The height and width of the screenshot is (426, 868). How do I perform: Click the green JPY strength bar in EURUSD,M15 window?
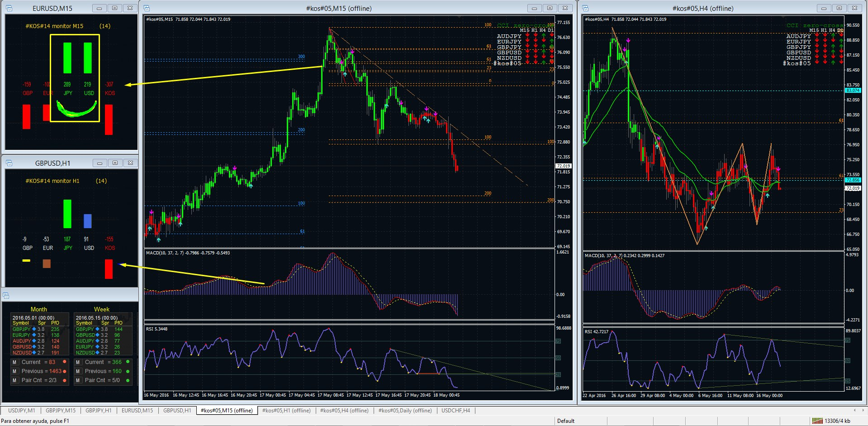tap(67, 58)
